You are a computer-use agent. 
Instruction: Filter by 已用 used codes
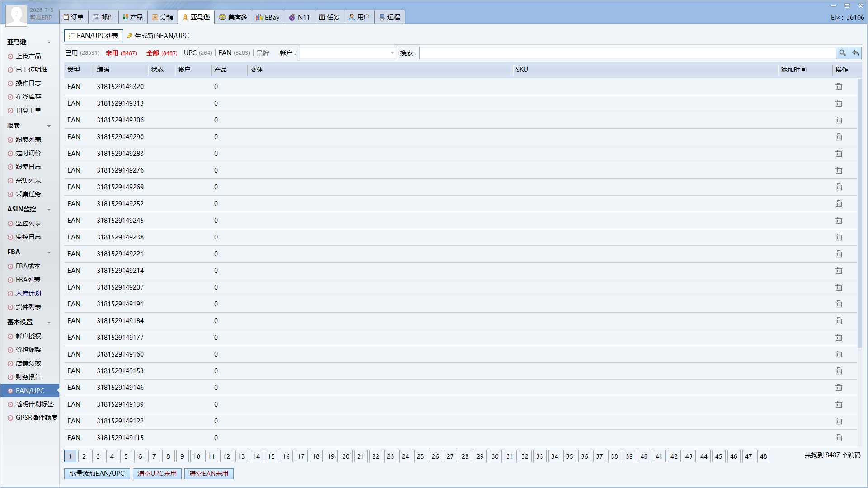coord(82,53)
